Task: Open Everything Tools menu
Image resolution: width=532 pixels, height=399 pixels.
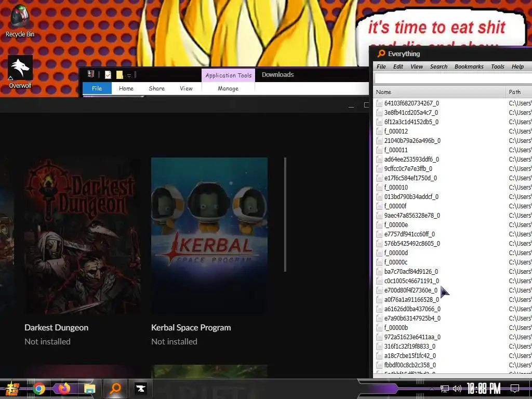Action: click(498, 66)
